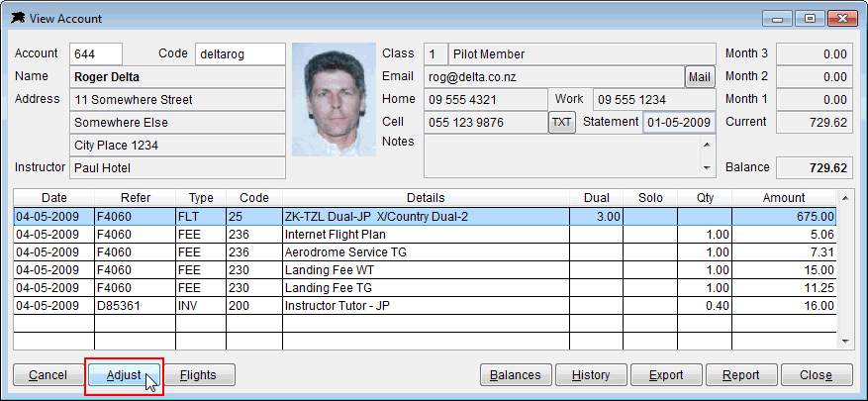Click the Dual column header
868x401 pixels.
pyautogui.click(x=597, y=198)
